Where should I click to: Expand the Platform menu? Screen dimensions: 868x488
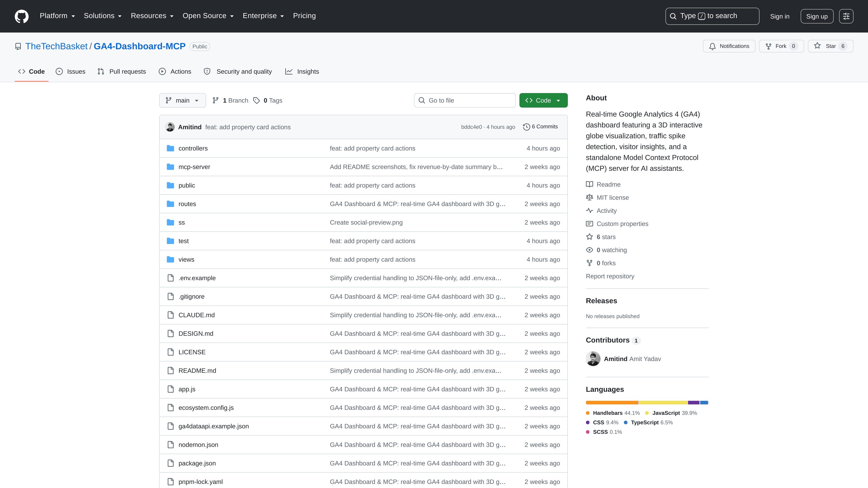coord(57,16)
